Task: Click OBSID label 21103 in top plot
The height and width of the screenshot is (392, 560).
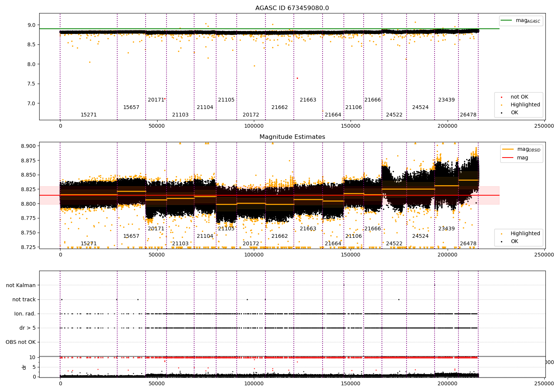Action: point(180,115)
